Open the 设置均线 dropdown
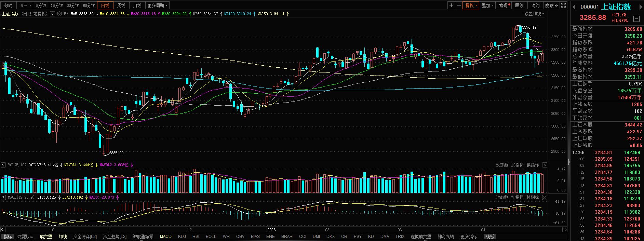Screen dimensions: 644x241 (x=534, y=14)
